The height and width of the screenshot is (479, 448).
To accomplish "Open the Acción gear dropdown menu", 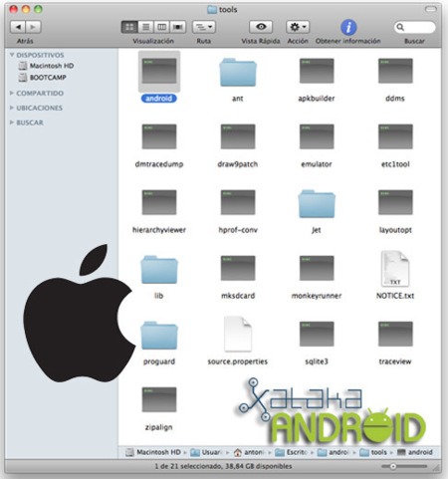I will tap(298, 27).
